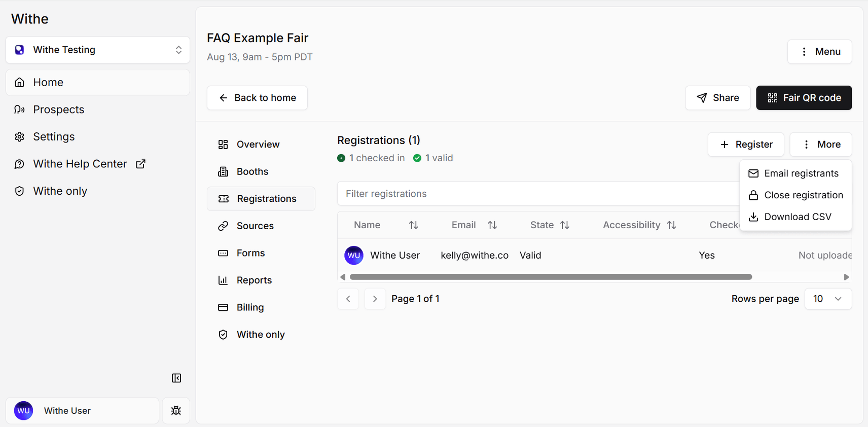The width and height of the screenshot is (868, 427).
Task: Go to the next page of registrations
Action: [x=375, y=299]
